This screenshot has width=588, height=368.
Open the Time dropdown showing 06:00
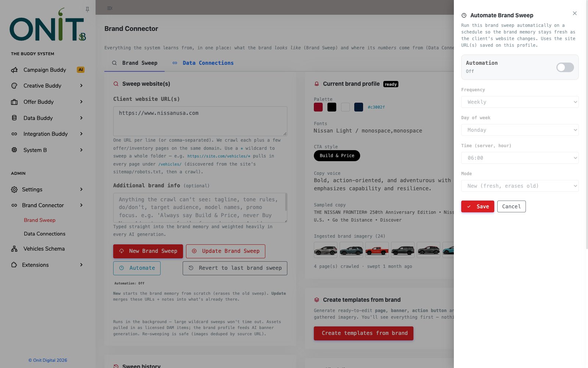[x=520, y=158]
